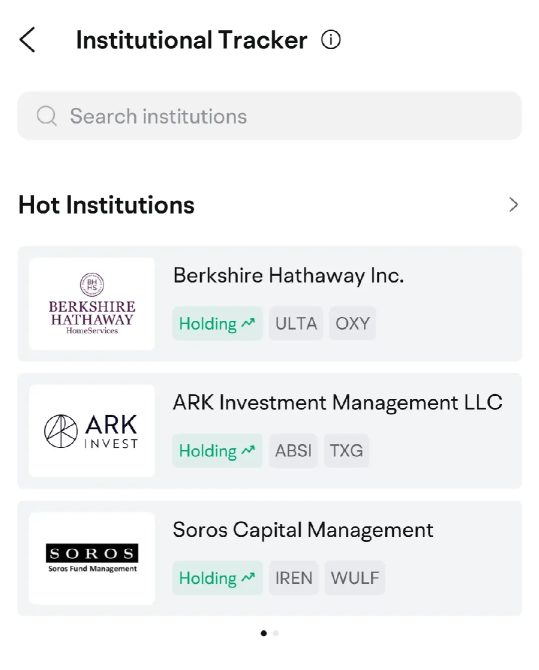Tap Berkshire Hathaway's Holding tag
The height and width of the screenshot is (670, 539).
click(217, 323)
